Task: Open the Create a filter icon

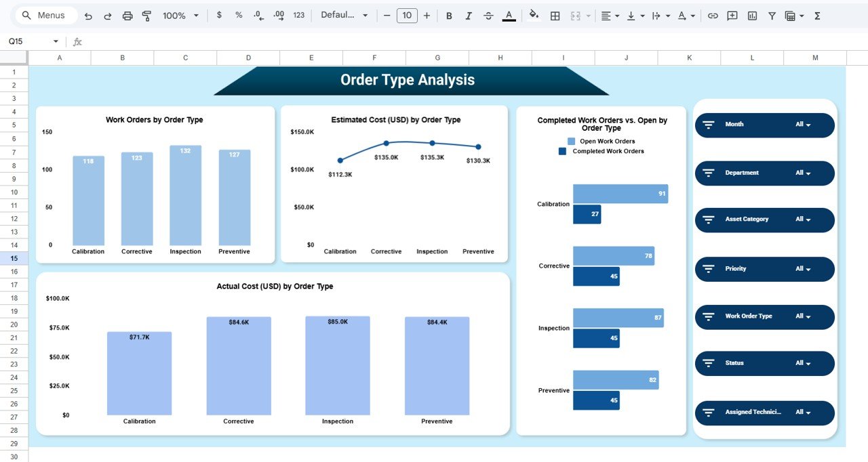Action: (x=772, y=15)
